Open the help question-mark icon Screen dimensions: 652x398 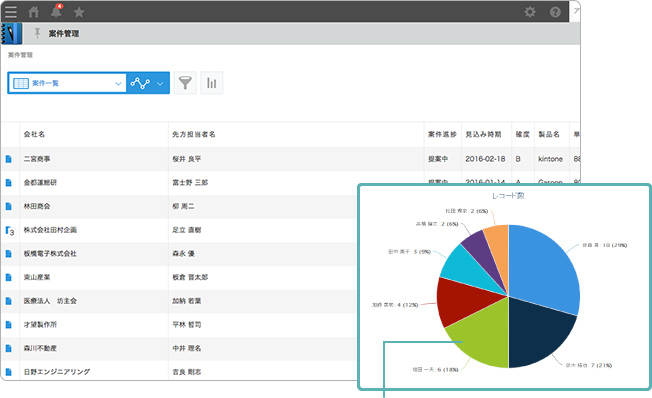(x=556, y=12)
